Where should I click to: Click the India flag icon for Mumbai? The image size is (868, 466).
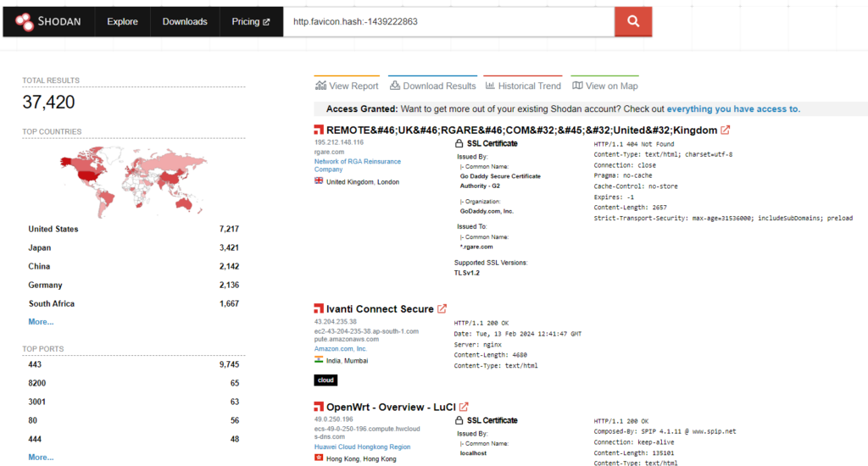pos(319,360)
